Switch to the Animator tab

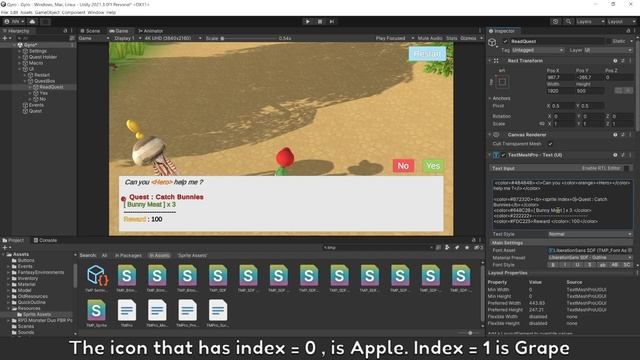151,31
